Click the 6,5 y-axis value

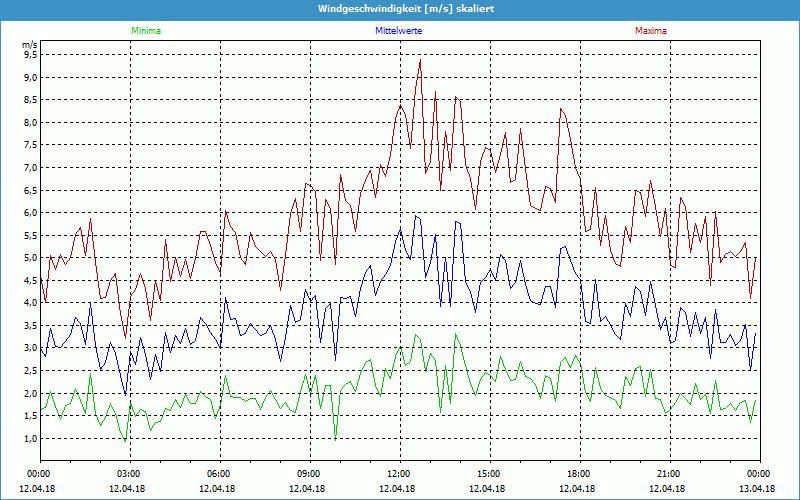[31, 190]
